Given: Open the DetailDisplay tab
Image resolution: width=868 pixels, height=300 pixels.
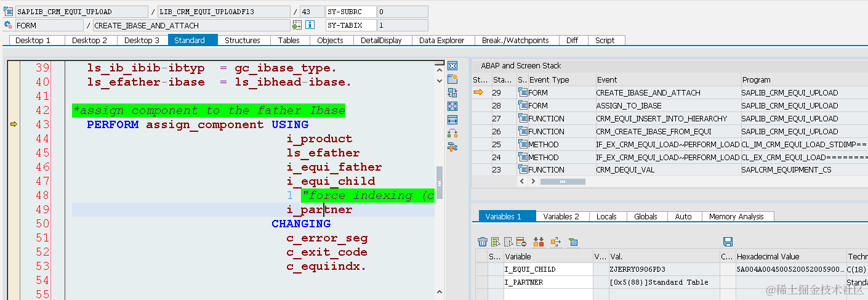Looking at the screenshot, I should pos(382,40).
